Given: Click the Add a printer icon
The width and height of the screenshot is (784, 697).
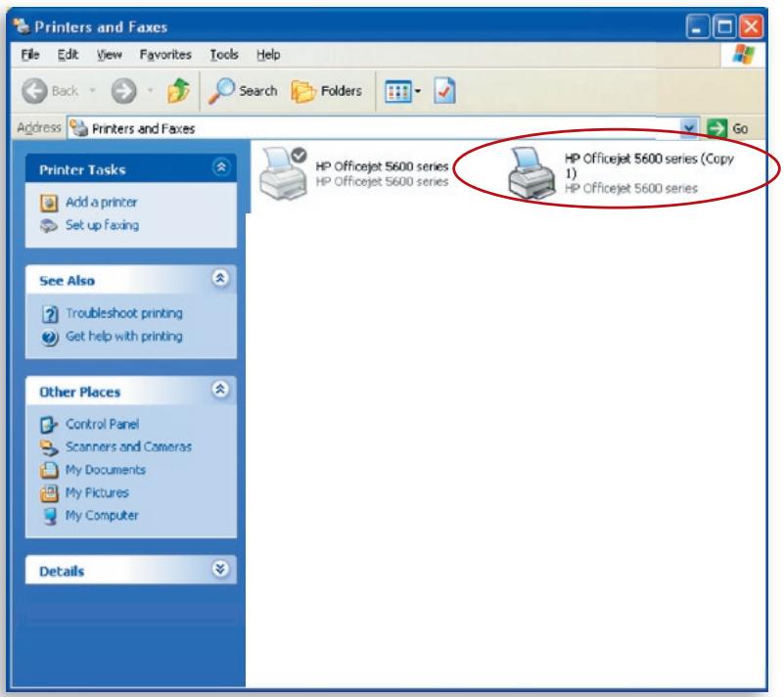Looking at the screenshot, I should 49,203.
